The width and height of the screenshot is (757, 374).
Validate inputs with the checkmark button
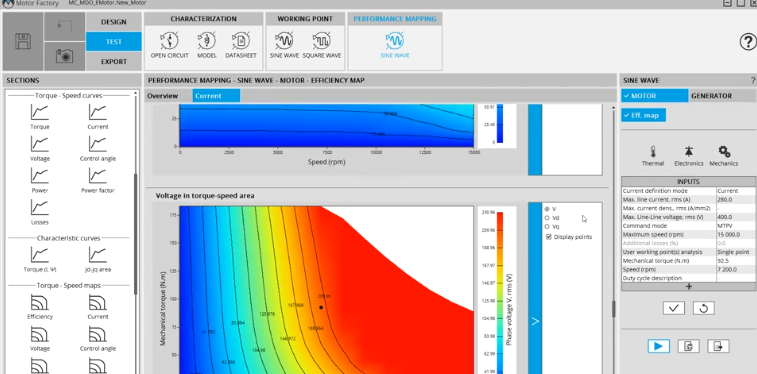[x=673, y=308]
